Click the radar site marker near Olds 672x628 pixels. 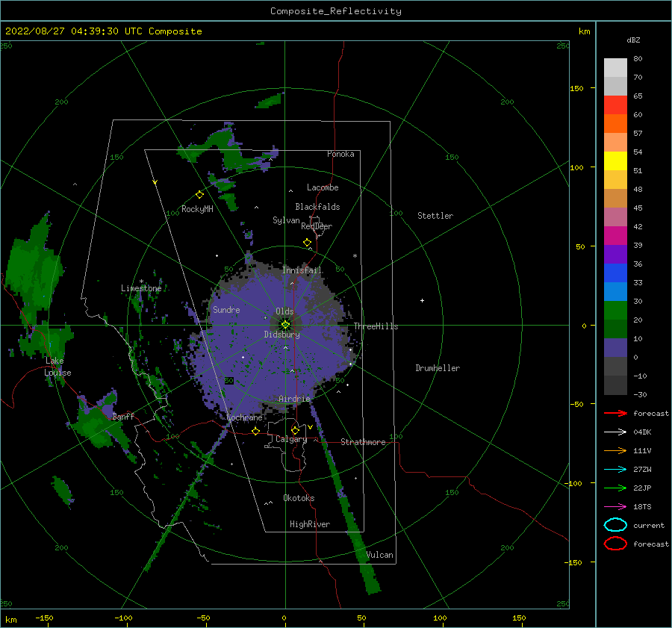(285, 325)
